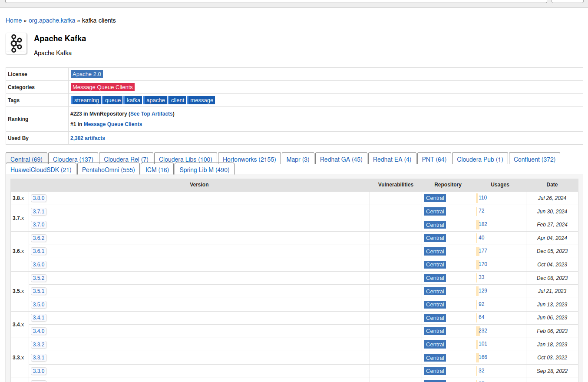Open the 110 usages link for 3.8.0
The height and width of the screenshot is (382, 588).
pyautogui.click(x=482, y=198)
